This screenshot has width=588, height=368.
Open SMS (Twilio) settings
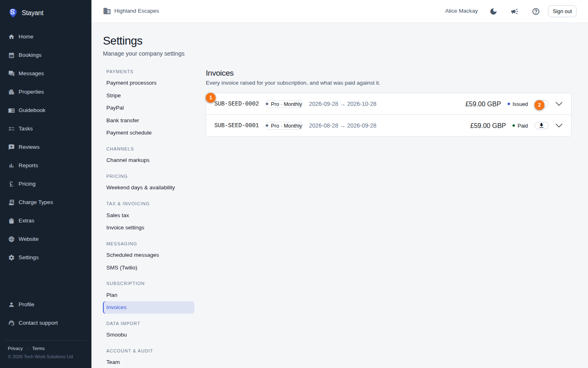[149, 268]
